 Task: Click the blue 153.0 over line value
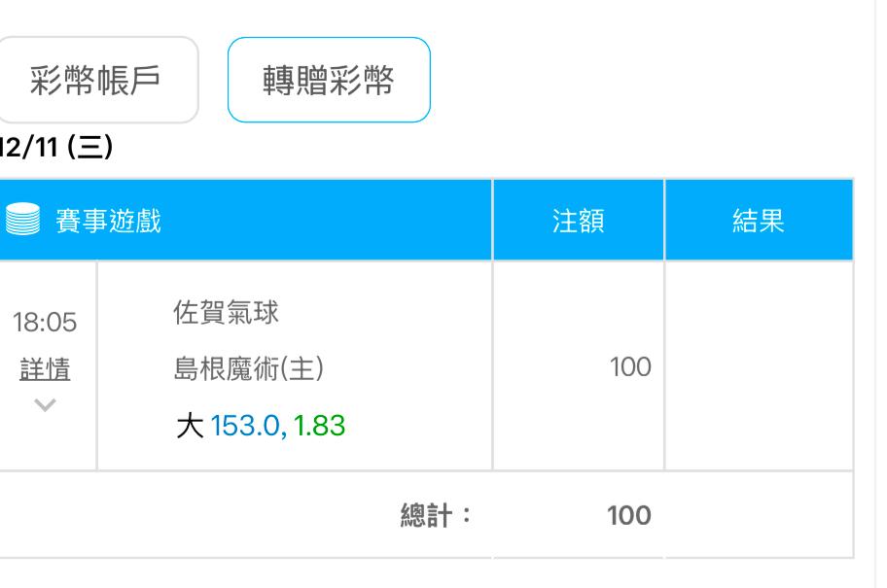click(x=245, y=425)
